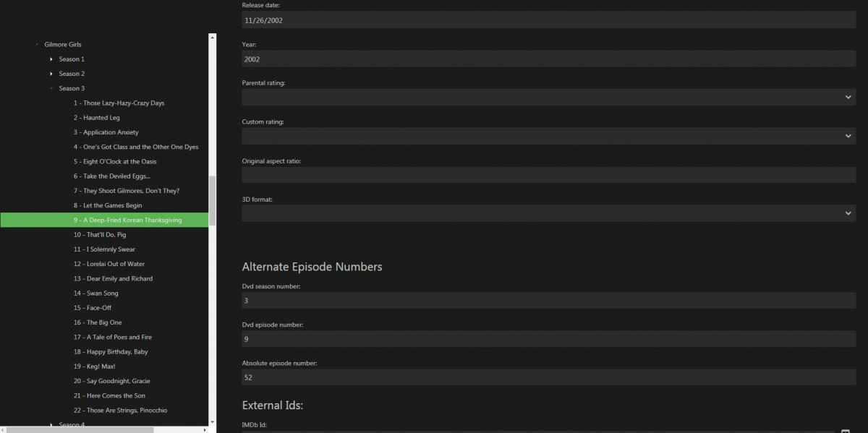Collapse the Season 3 node
The image size is (868, 433).
click(51, 88)
